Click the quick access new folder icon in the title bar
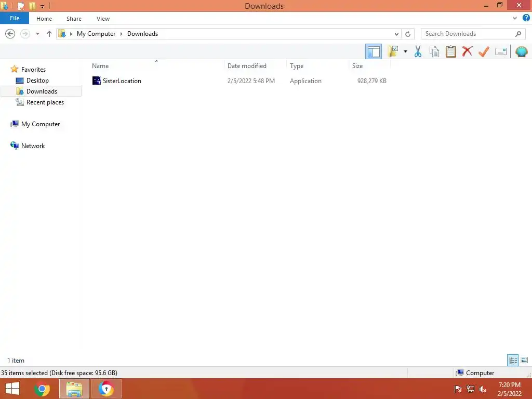The width and height of the screenshot is (532, 399). [x=32, y=6]
